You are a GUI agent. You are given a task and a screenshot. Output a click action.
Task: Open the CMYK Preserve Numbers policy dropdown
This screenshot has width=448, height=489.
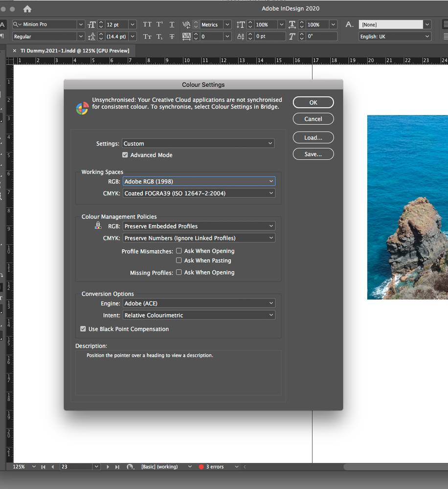199,238
